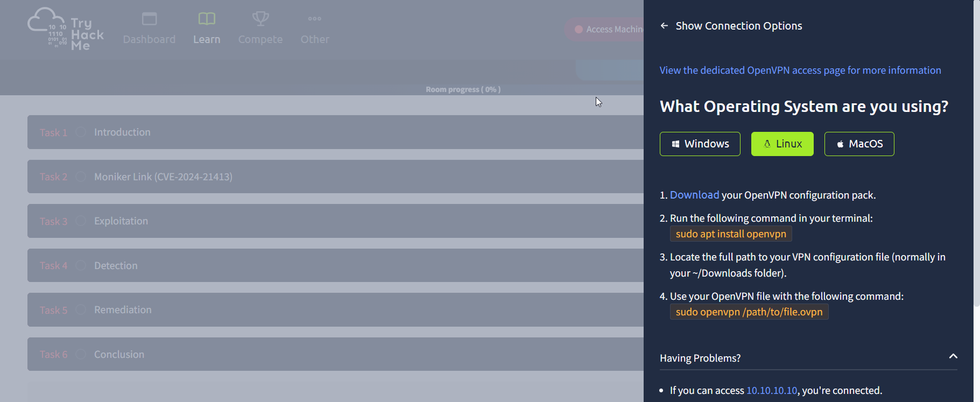Click the Download configuration pack link

694,195
